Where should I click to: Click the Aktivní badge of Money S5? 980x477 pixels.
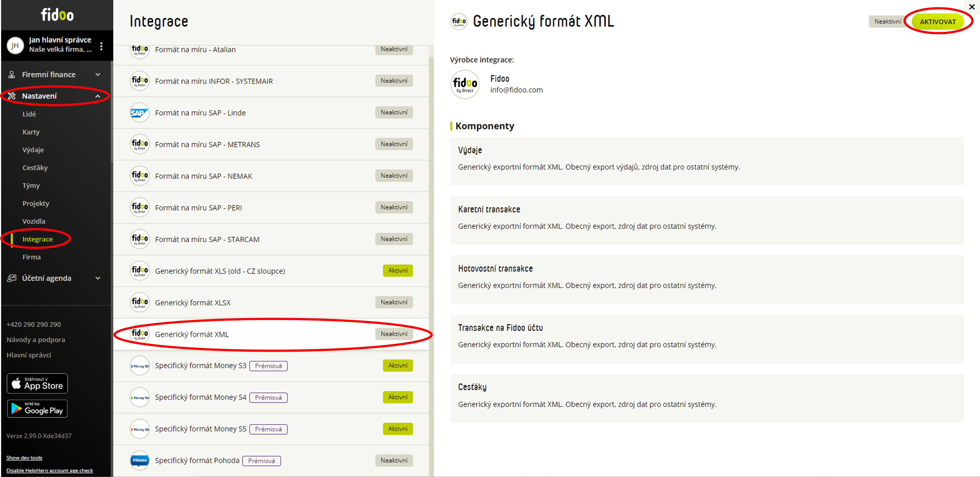pyautogui.click(x=398, y=429)
